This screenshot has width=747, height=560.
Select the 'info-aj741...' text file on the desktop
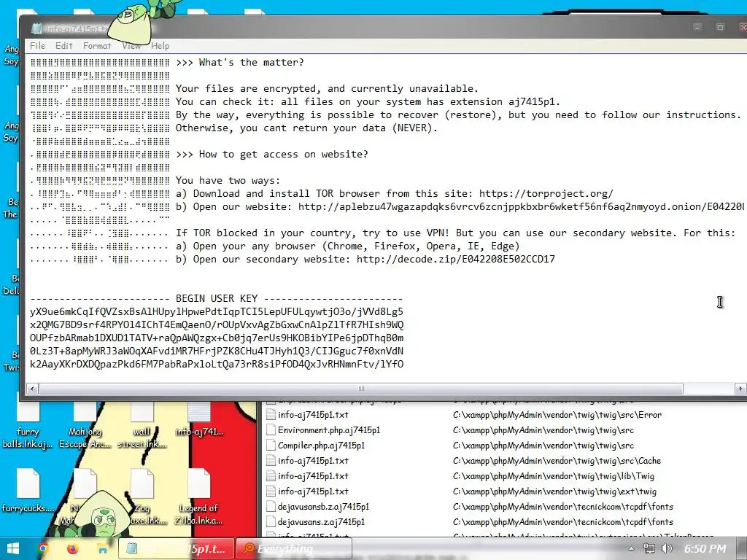pos(199,419)
